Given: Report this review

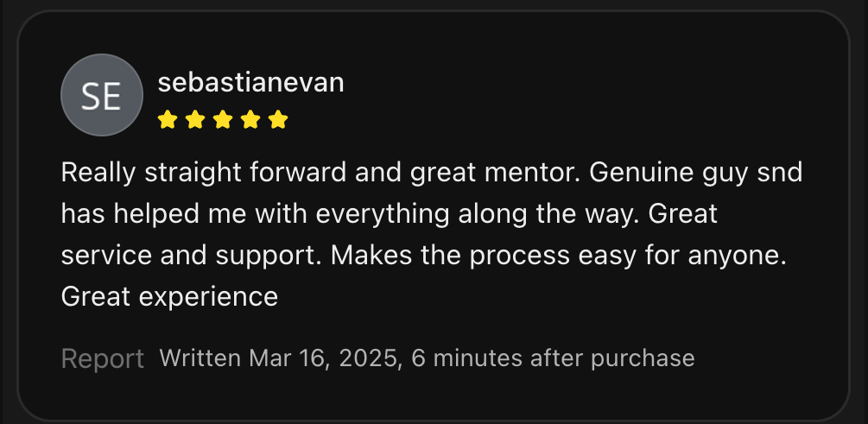Looking at the screenshot, I should coord(103,358).
